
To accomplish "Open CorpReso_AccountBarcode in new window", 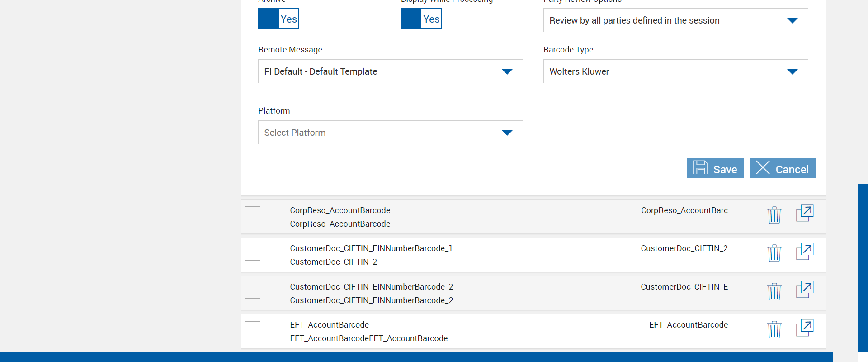I will pos(804,213).
